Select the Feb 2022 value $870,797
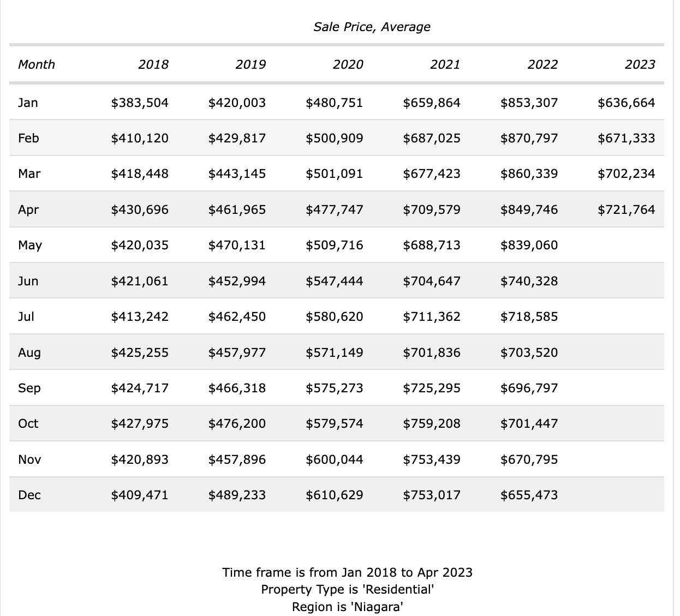This screenshot has height=616, width=680. tap(529, 138)
